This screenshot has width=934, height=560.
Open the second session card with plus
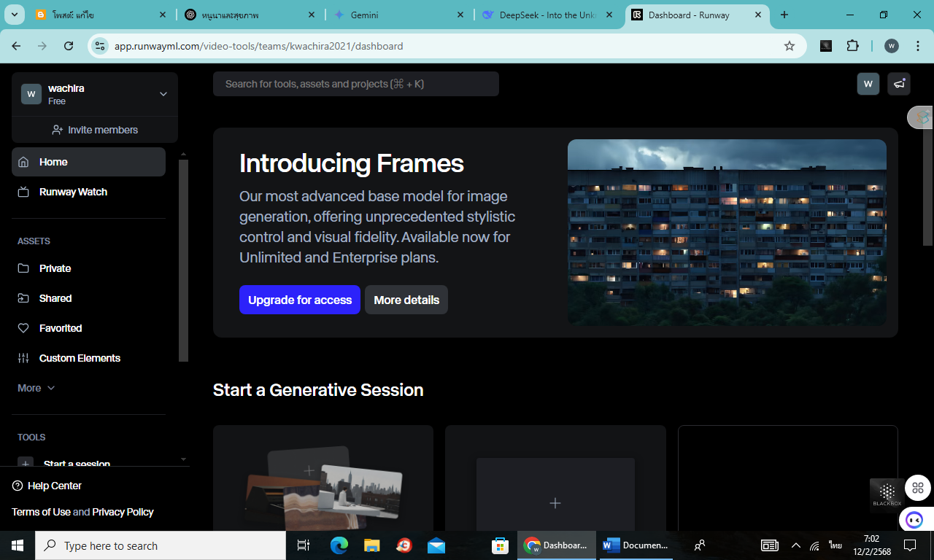pos(555,478)
